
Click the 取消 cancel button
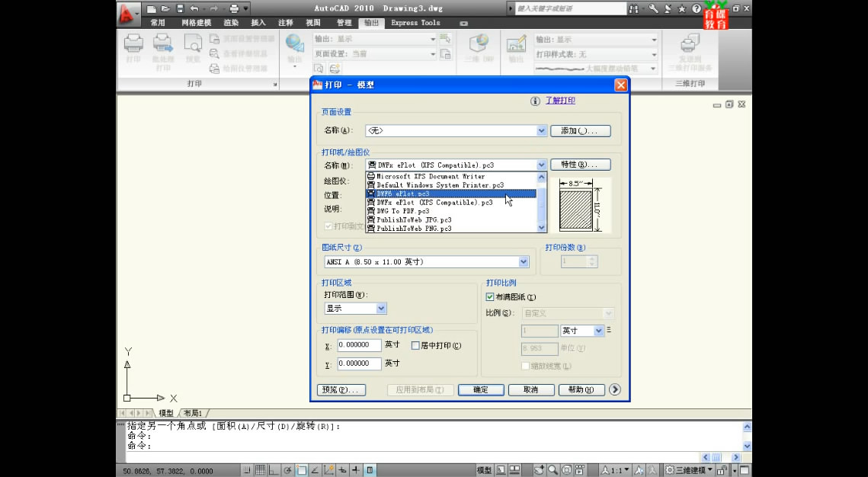click(531, 389)
